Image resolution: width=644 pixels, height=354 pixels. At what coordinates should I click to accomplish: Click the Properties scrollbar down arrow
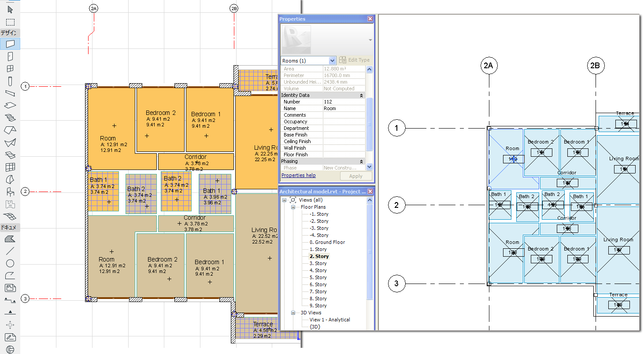[370, 167]
